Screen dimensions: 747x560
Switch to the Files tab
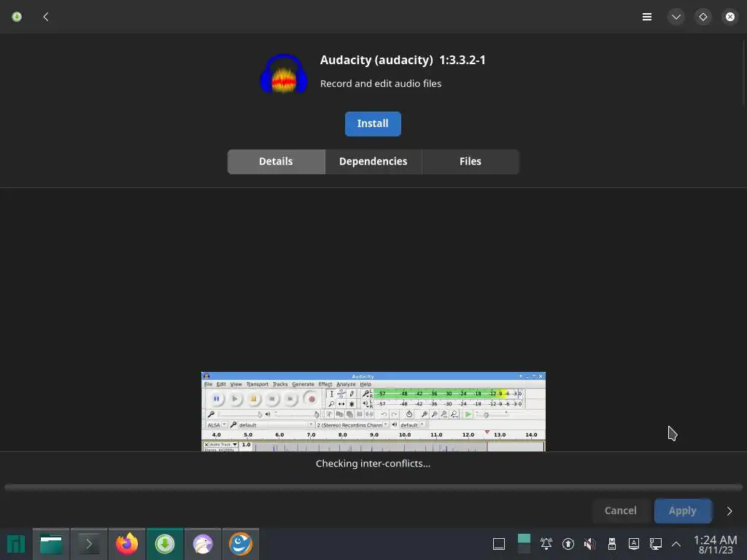(471, 161)
